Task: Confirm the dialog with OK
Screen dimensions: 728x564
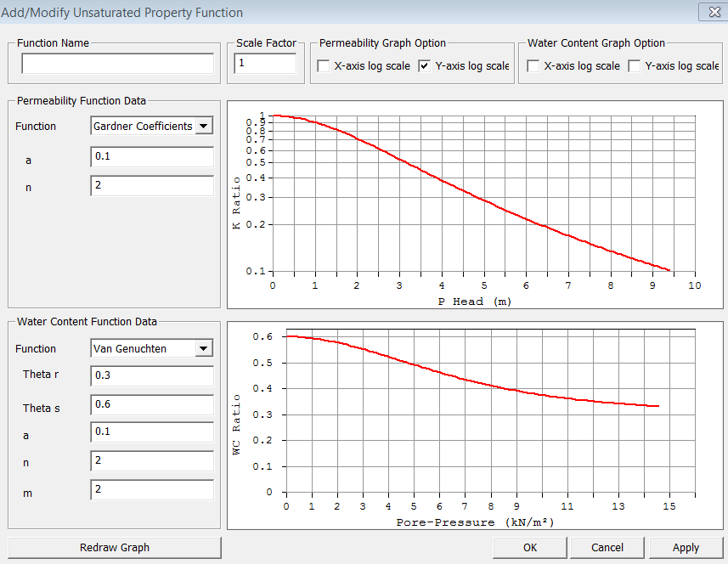Action: point(530,548)
